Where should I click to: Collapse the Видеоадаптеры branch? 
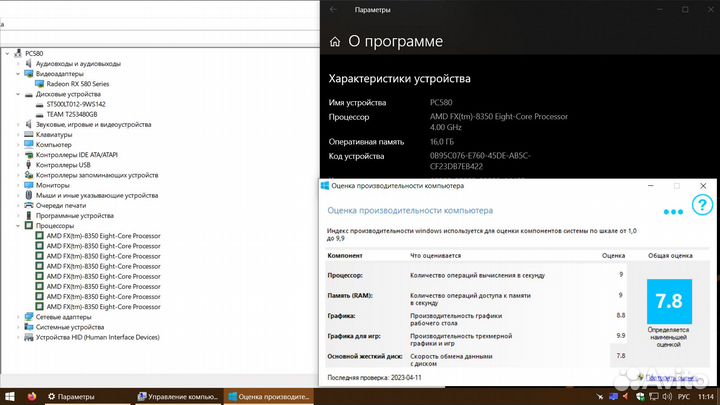[18, 73]
